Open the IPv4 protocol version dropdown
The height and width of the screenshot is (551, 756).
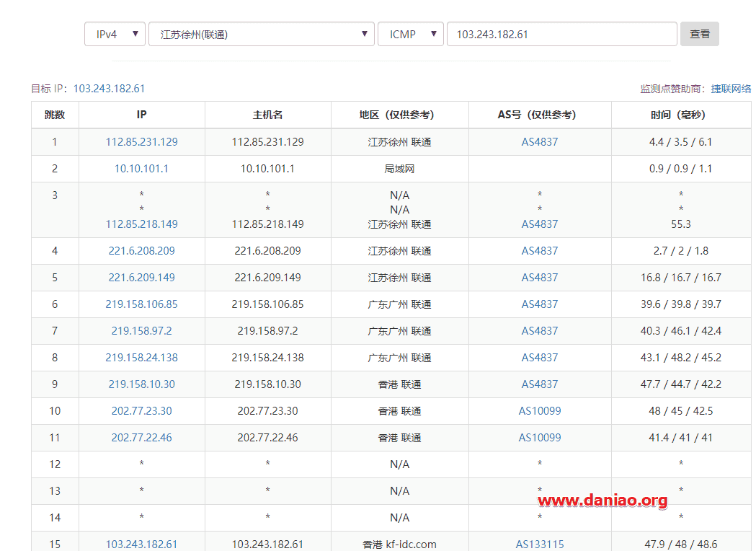pos(115,34)
